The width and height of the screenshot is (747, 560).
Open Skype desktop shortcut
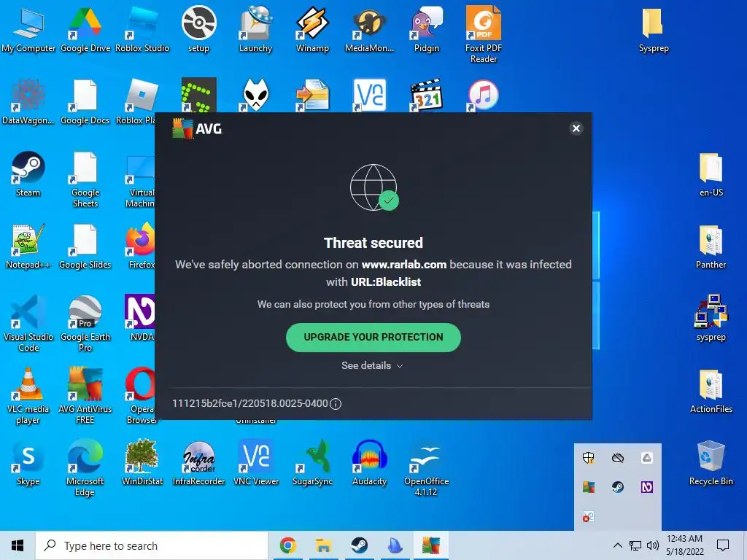pyautogui.click(x=28, y=463)
